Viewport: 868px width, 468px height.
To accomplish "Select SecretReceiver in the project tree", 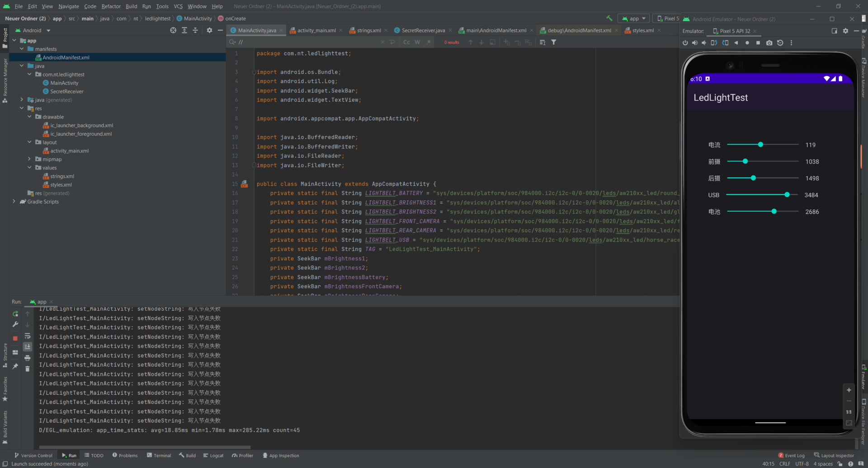I will 67,91.
